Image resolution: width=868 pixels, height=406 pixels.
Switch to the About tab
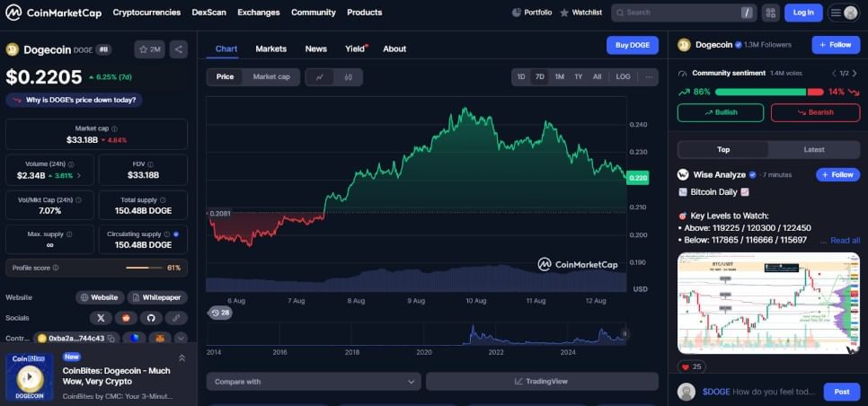394,49
